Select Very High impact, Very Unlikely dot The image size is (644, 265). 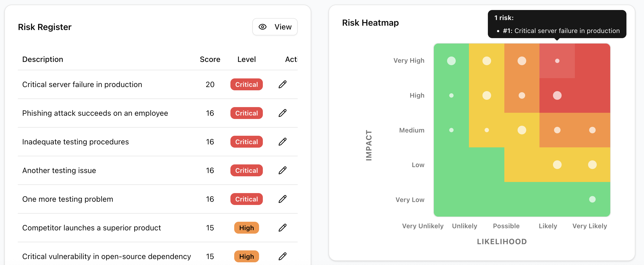coord(451,61)
